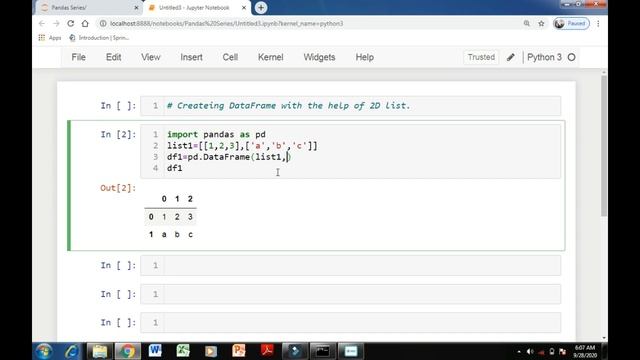Click the browser forward arrow
Viewport: 640px width, 360px height.
tap(56, 24)
